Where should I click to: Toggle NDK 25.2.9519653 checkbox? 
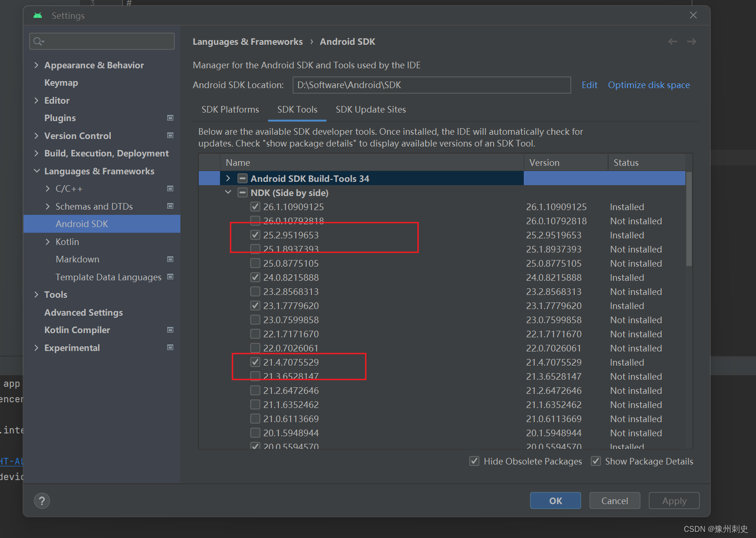[x=255, y=235]
